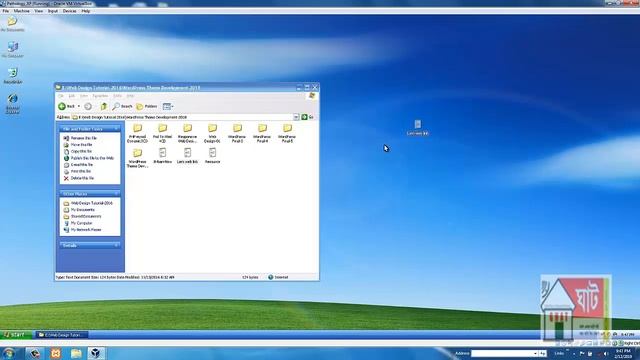Viewport: 640px width, 360px height.
Task: Collapse the File and Folder Tasks panel
Action: pos(116,129)
